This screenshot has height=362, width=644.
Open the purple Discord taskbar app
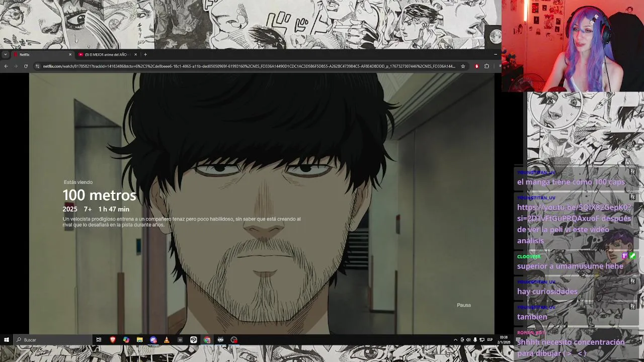tap(153, 340)
